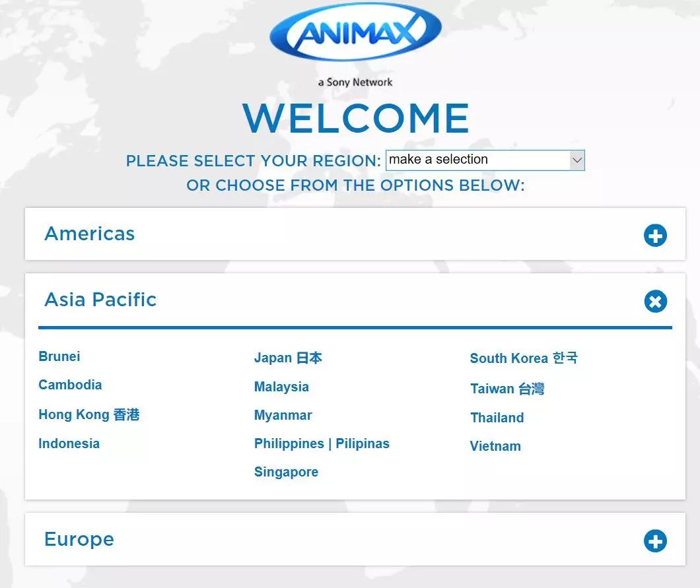Collapse Asia Pacific with the X icon

[655, 301]
